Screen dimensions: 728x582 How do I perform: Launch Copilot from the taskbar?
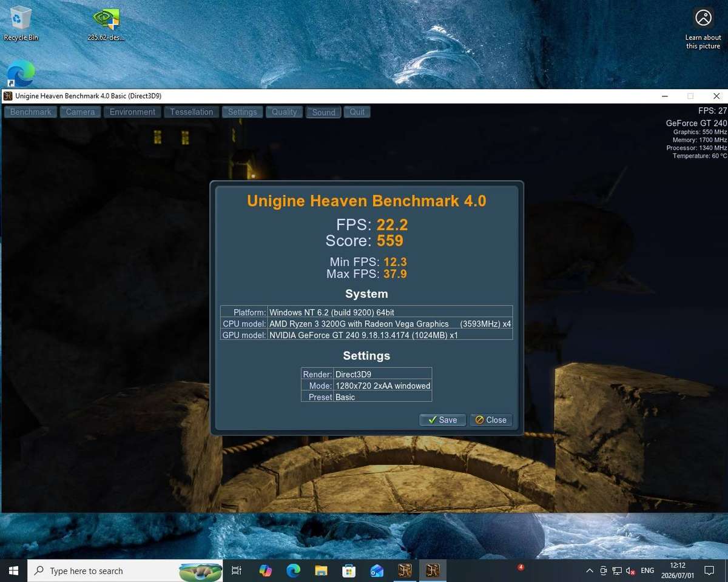pos(265,570)
